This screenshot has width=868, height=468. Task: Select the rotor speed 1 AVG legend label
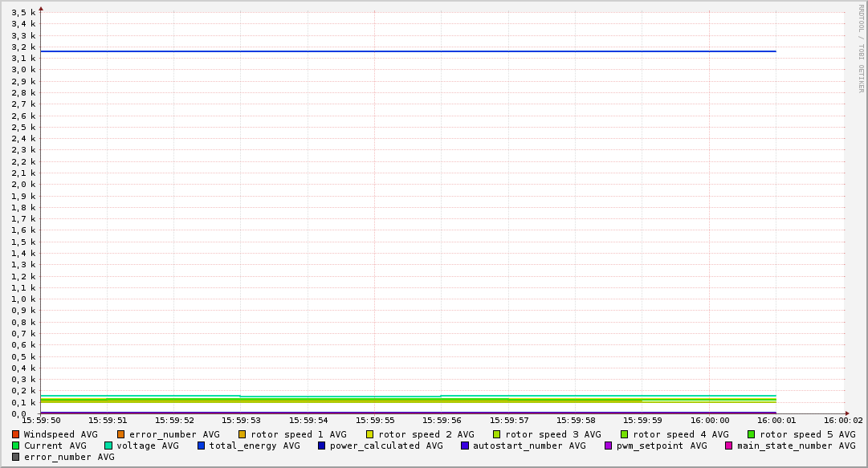point(299,434)
